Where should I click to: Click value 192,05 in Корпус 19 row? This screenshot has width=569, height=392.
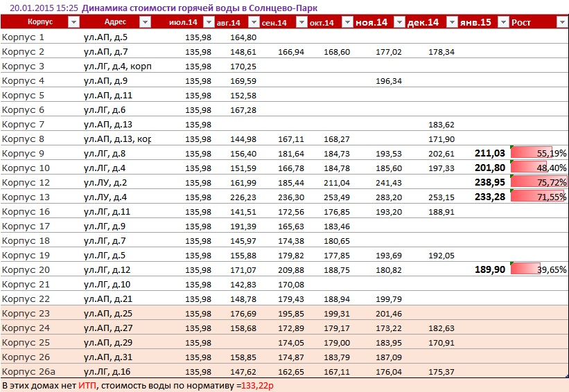point(441,255)
